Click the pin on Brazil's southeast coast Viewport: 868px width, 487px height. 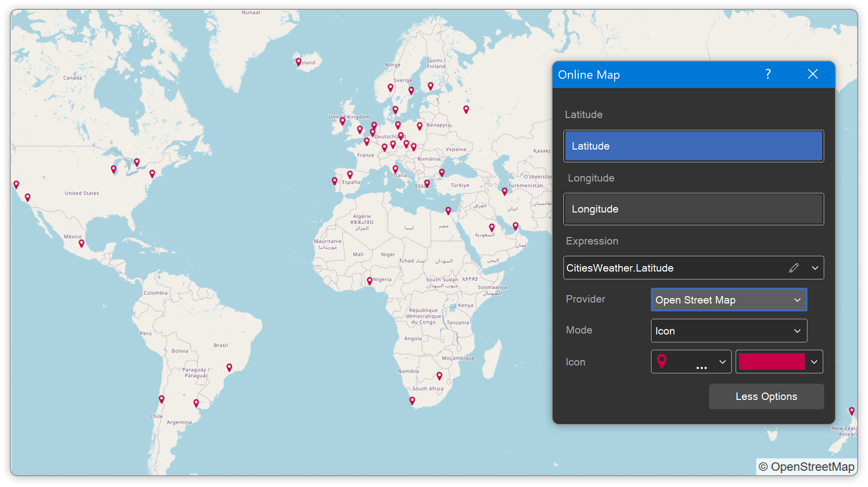pos(229,367)
